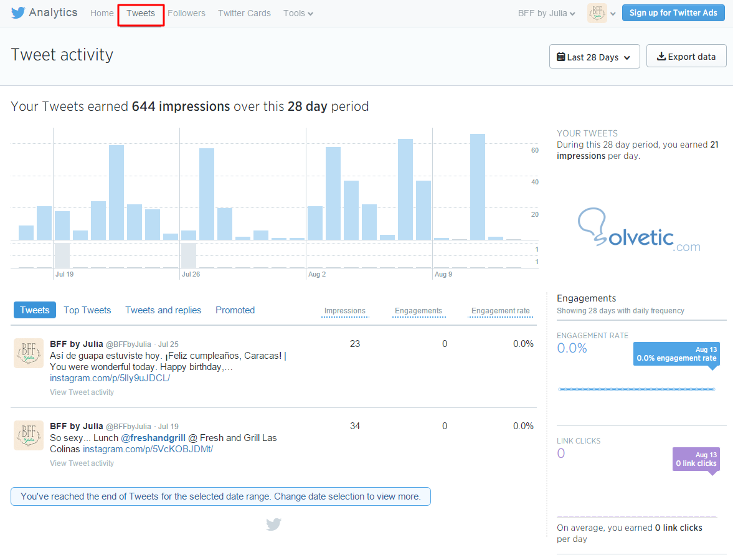Click the engagement rate line chart

(636, 389)
